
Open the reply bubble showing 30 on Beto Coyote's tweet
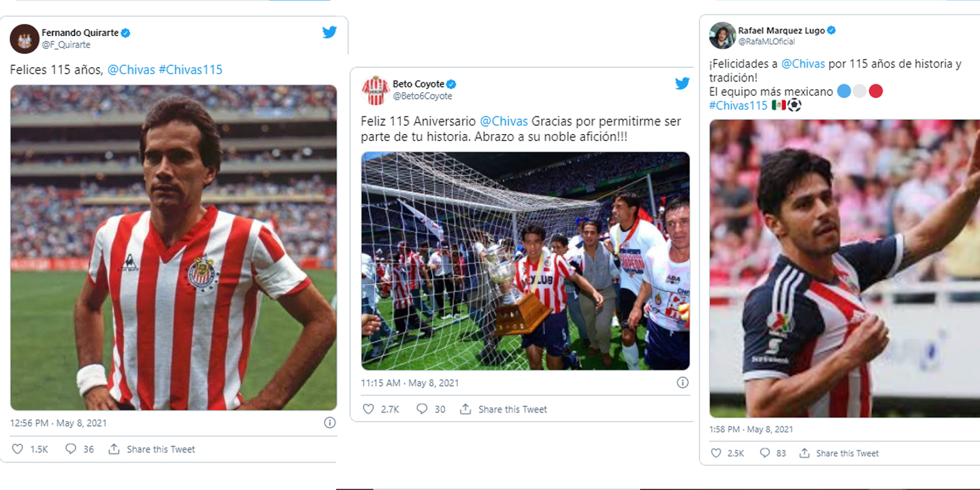431,409
